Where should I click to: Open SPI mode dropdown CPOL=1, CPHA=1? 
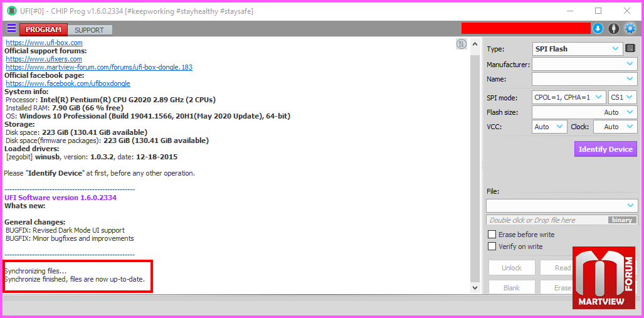tap(568, 97)
